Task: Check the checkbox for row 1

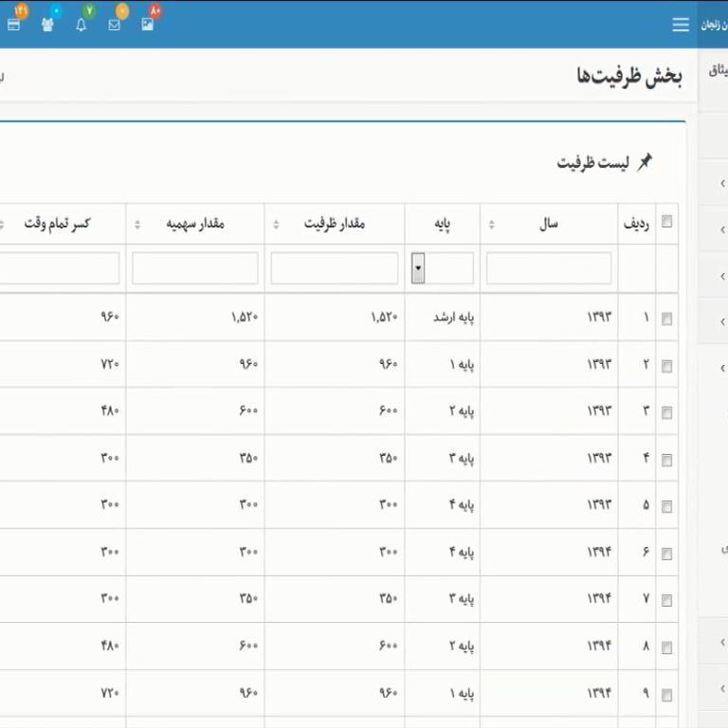Action: pos(666,319)
